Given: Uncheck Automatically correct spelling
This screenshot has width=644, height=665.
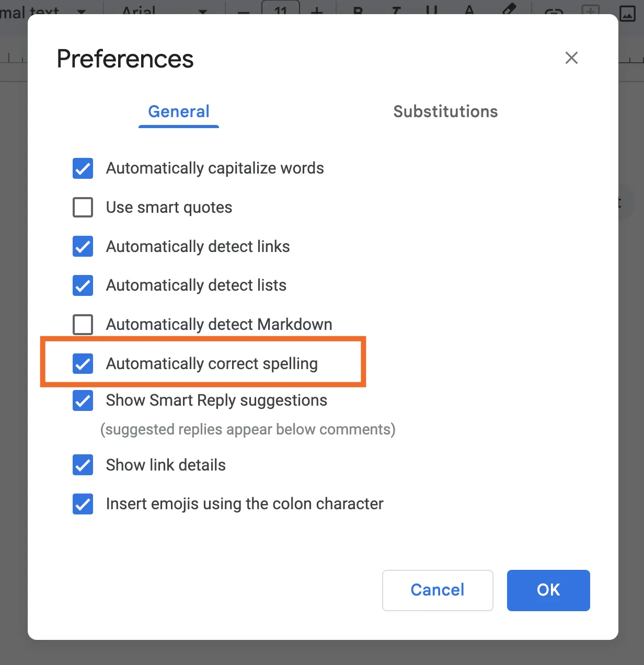Looking at the screenshot, I should [83, 364].
